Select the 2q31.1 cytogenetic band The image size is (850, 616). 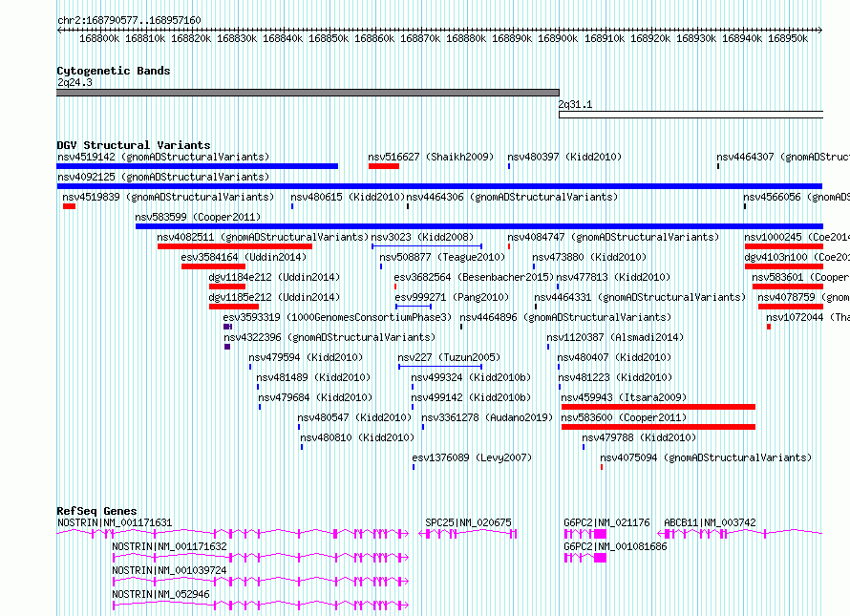(691, 115)
